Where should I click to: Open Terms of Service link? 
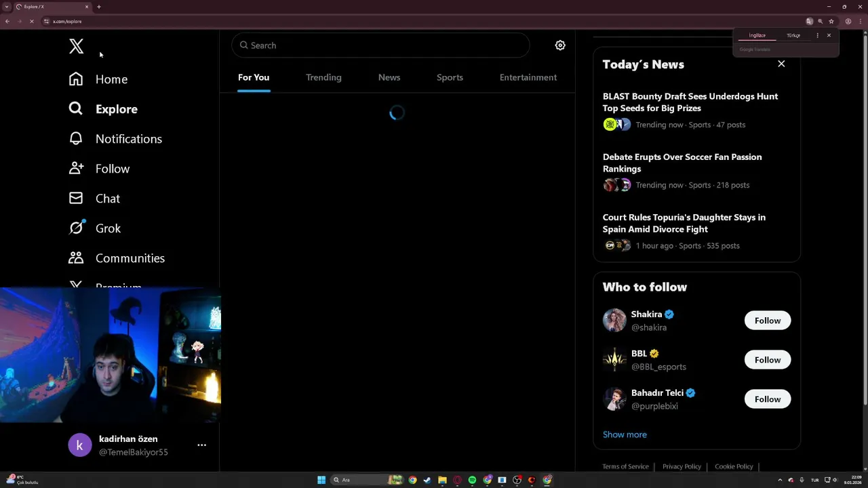[625, 466]
